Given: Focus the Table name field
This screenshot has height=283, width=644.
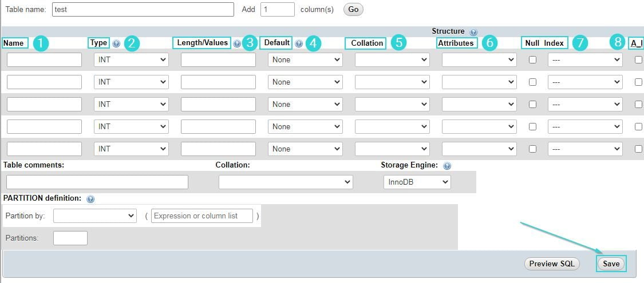Looking at the screenshot, I should pos(143,9).
